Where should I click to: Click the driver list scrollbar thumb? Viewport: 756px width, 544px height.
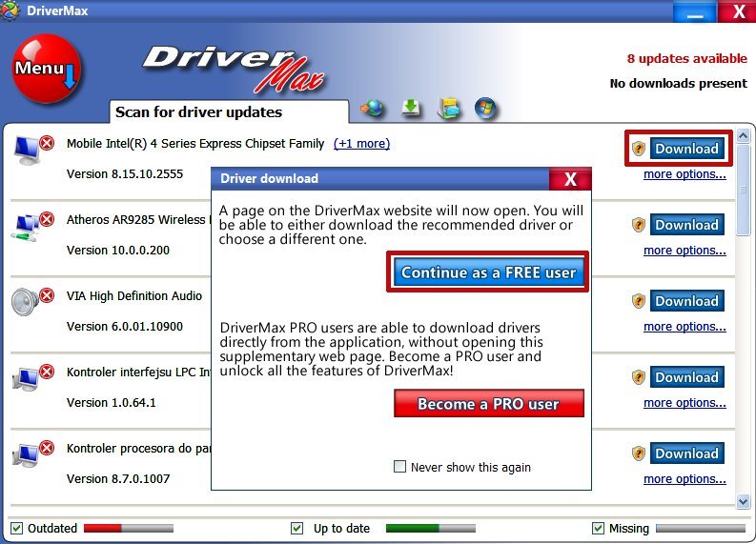click(x=743, y=190)
